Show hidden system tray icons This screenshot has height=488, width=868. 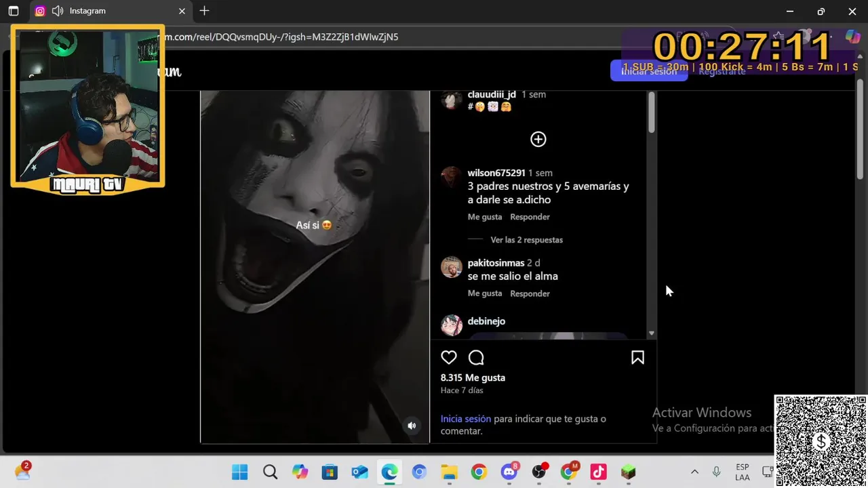point(694,472)
